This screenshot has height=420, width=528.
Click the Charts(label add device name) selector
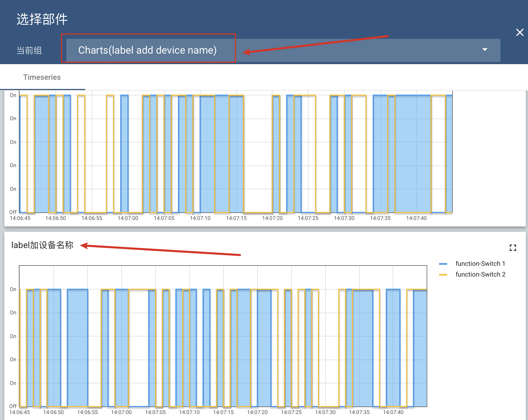coord(147,50)
